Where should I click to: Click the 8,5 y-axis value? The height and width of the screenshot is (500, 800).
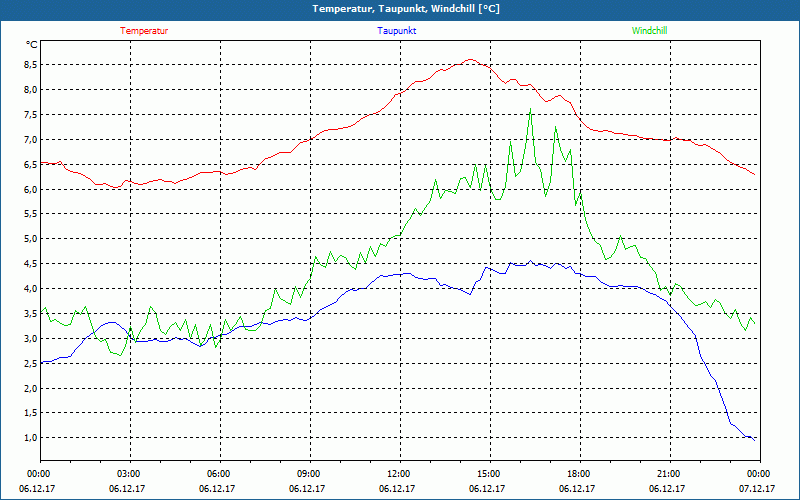(x=31, y=65)
